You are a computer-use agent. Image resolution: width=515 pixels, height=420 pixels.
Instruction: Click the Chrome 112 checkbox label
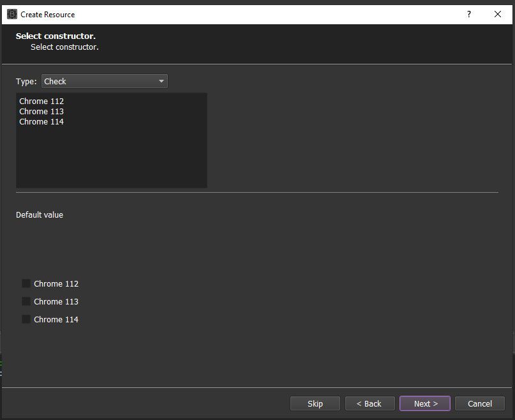(x=56, y=283)
